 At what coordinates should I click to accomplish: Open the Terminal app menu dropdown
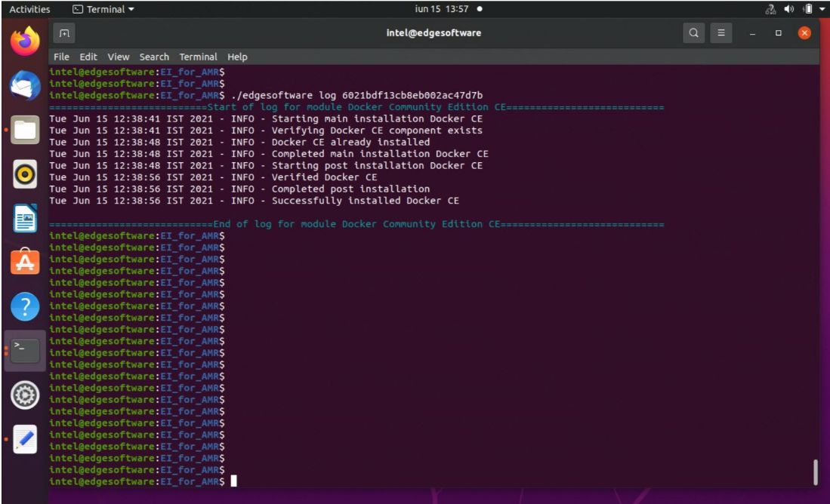click(103, 9)
